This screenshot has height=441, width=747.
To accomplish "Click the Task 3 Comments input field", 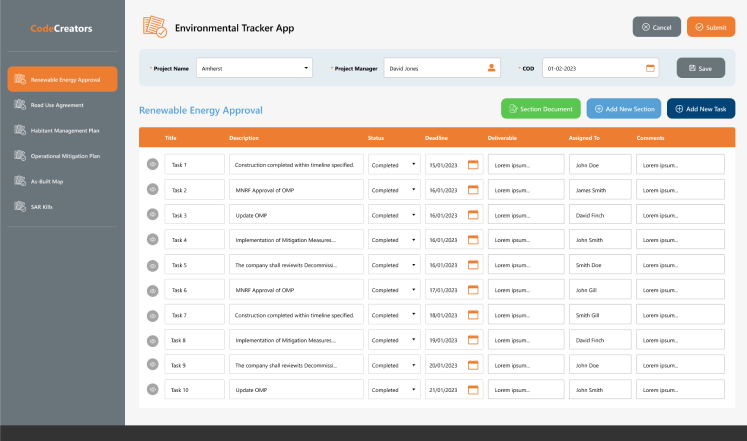I will [680, 215].
